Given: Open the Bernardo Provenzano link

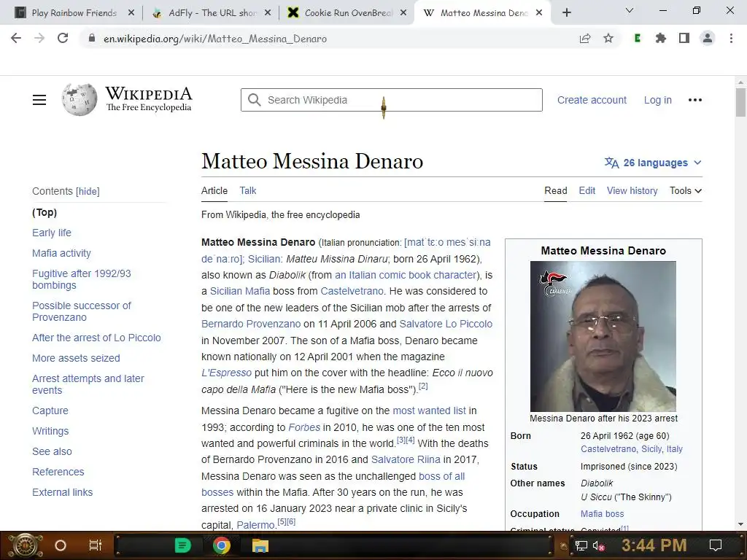Looking at the screenshot, I should click(251, 324).
